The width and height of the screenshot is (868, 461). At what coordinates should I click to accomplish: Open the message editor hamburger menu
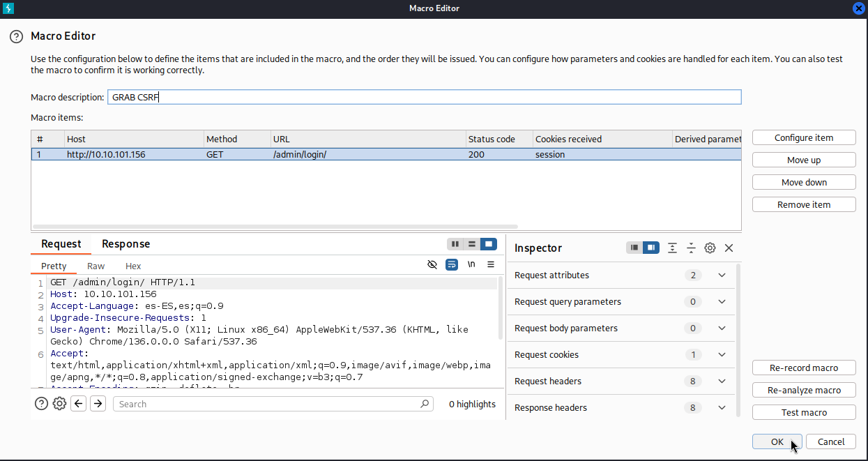(x=491, y=265)
